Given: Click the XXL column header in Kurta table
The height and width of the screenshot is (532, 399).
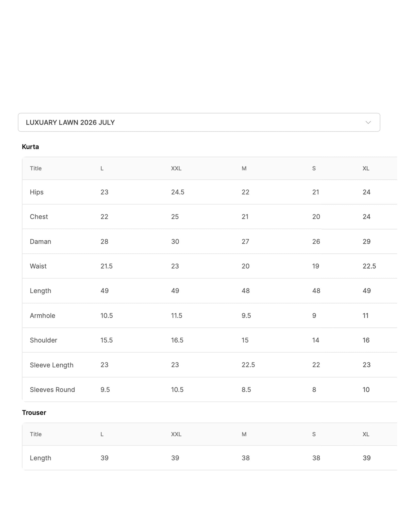Looking at the screenshot, I should tap(176, 168).
